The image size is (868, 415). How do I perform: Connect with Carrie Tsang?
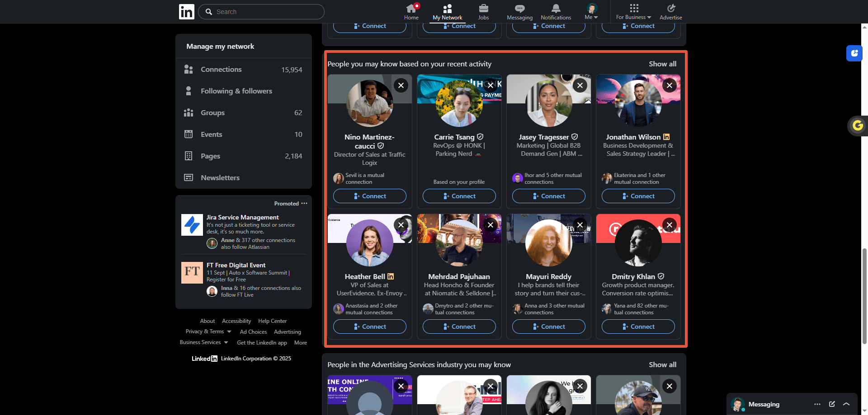[459, 196]
